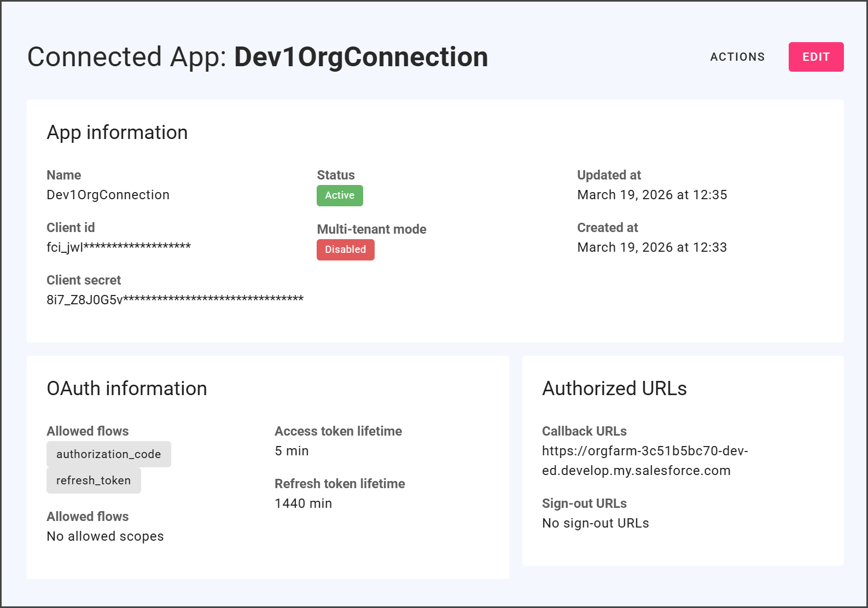
Task: Click the red Disabled multi-tenant badge
Action: 345,250
